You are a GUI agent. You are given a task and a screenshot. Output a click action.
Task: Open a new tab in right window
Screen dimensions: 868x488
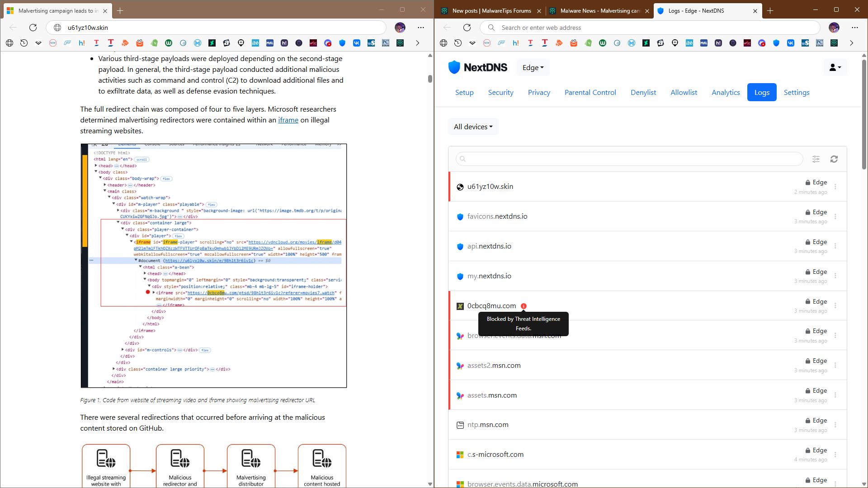click(770, 11)
